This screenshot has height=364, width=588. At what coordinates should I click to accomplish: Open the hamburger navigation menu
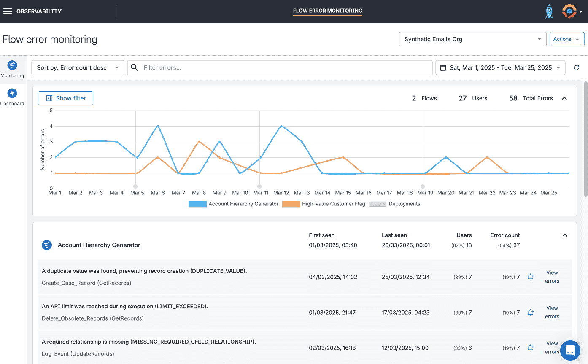tap(7, 11)
